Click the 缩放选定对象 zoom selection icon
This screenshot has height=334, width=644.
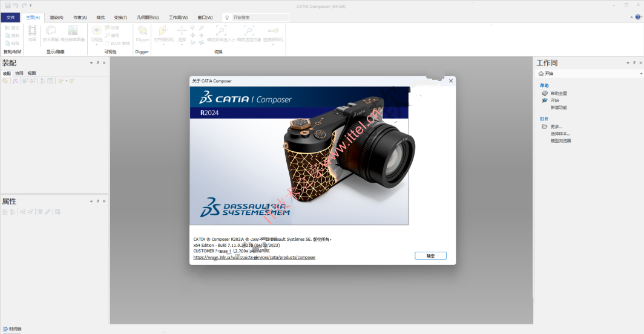pos(249,31)
